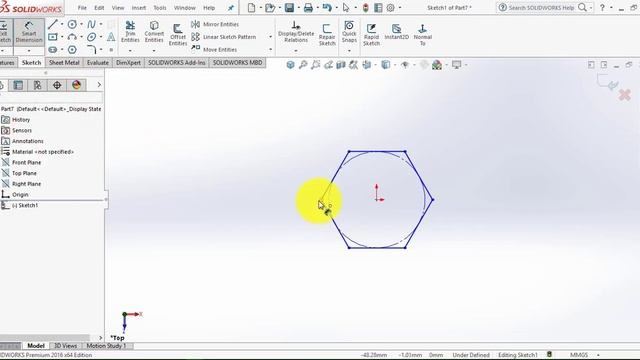Click Zoom to Fit in view toolbar
This screenshot has width=640, height=360.
[x=303, y=64]
